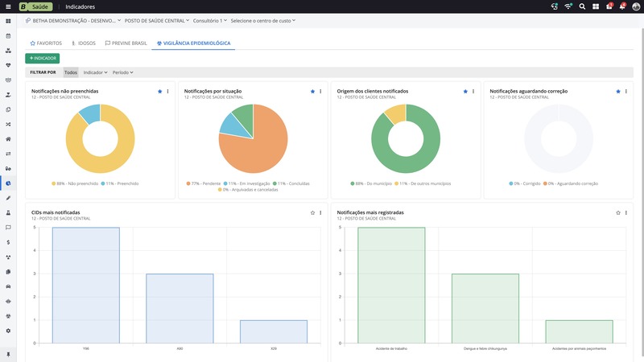This screenshot has height=362, width=644.
Task: Open the apps grid icon in top bar
Action: pos(595,6)
